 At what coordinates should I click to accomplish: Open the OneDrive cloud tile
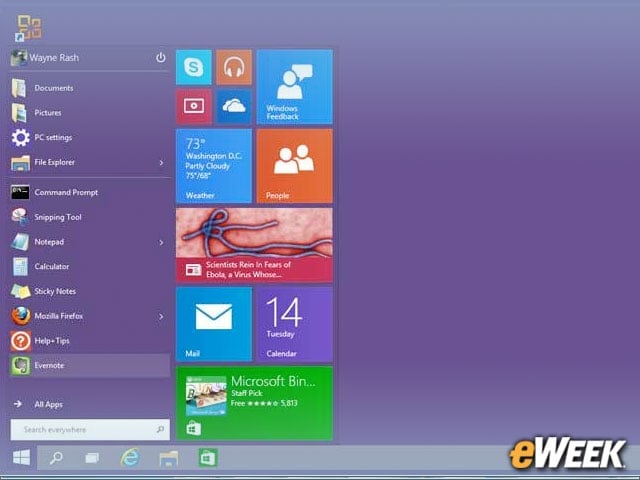[234, 107]
